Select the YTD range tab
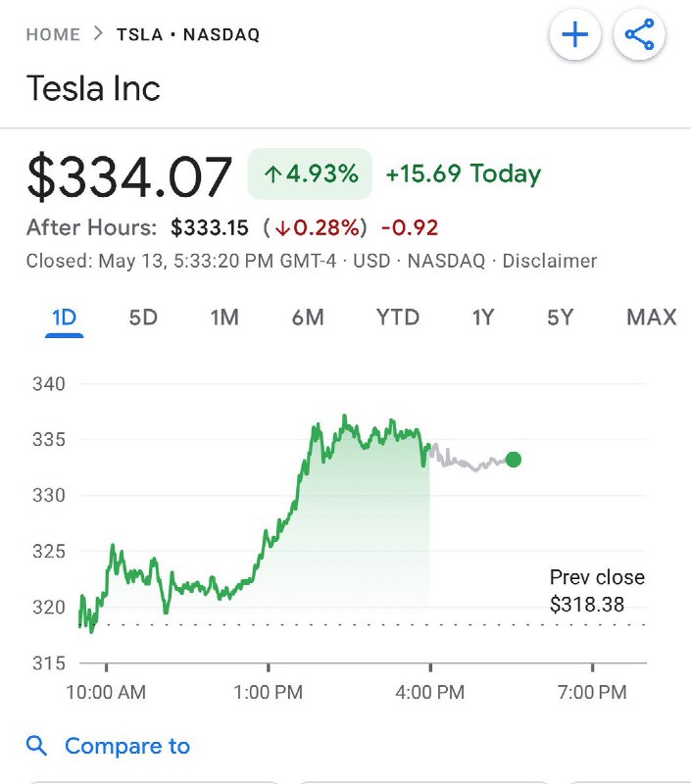 click(x=396, y=318)
